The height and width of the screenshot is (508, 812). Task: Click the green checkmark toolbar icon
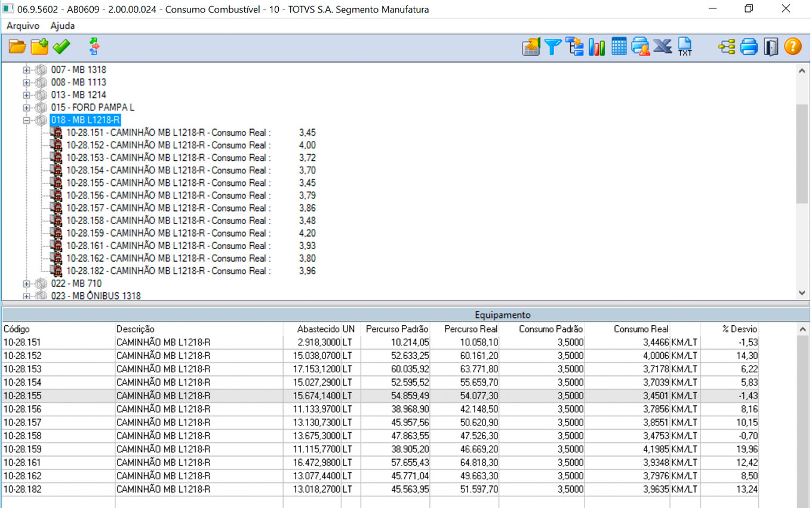pos(61,47)
